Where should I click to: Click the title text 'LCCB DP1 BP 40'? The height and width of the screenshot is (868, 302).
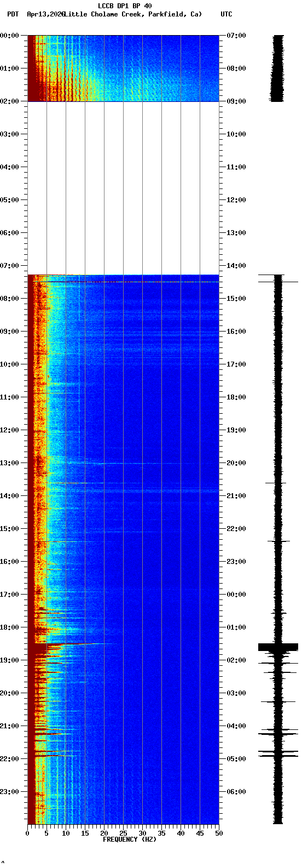point(125,6)
